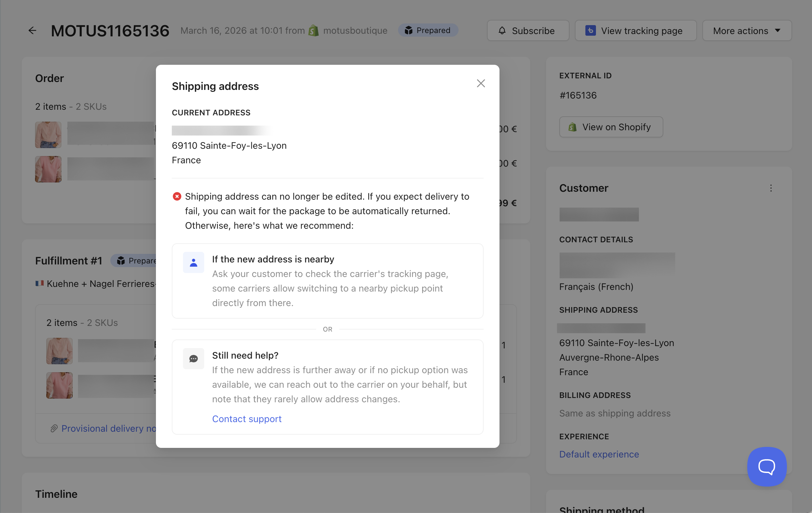Select the If the new address is nearby card

click(327, 281)
